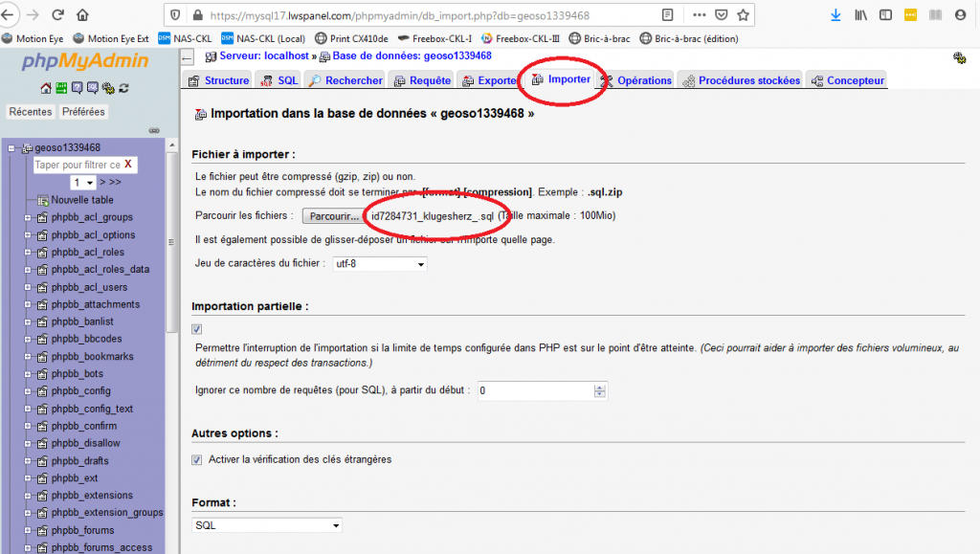Toggle Firefox reader view icon
The width and height of the screenshot is (980, 554).
tap(667, 15)
